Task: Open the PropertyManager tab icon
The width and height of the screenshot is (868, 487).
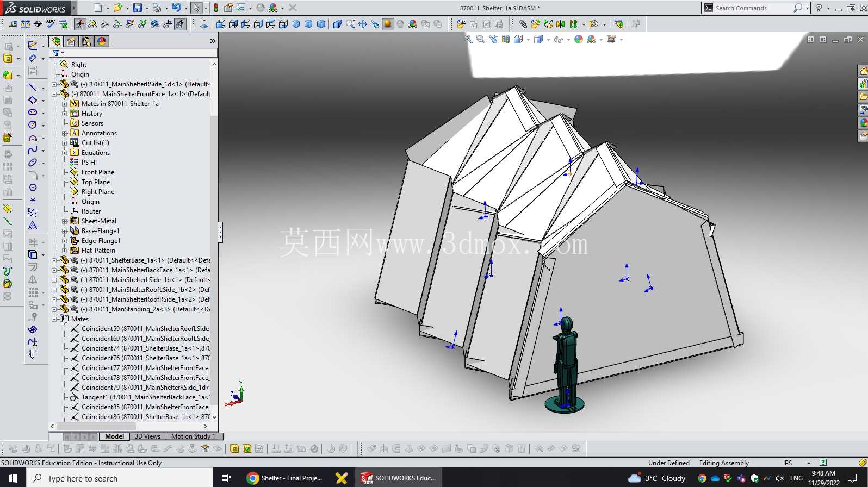Action: click(x=71, y=41)
